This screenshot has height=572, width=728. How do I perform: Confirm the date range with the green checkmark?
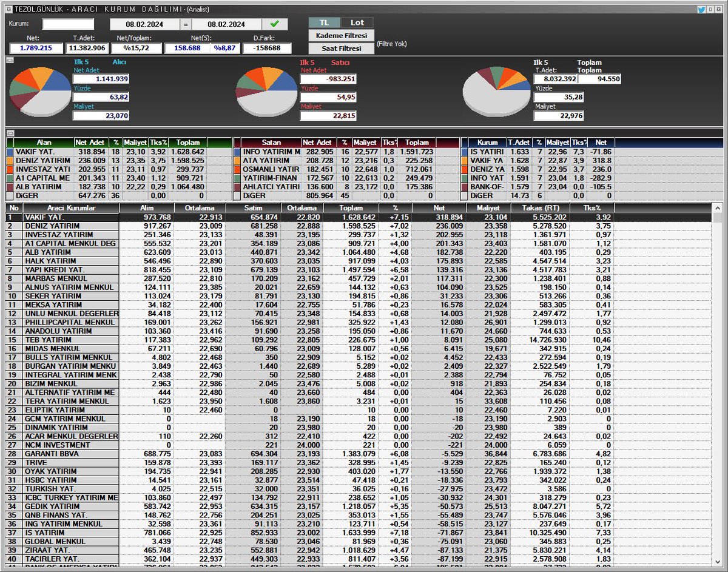[x=275, y=24]
